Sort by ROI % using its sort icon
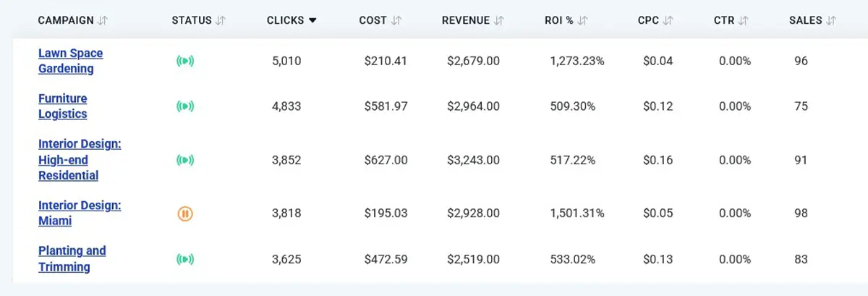Screen dimensions: 868x296 (x=582, y=20)
